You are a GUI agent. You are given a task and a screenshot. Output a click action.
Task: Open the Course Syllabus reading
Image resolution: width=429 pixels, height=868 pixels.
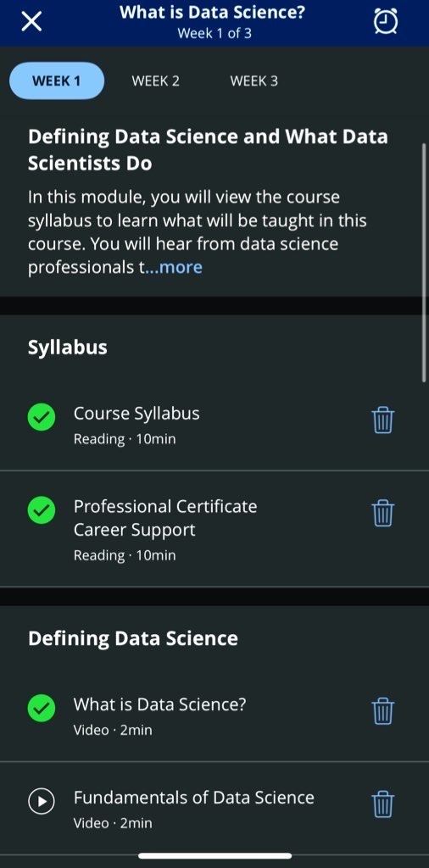(214, 425)
